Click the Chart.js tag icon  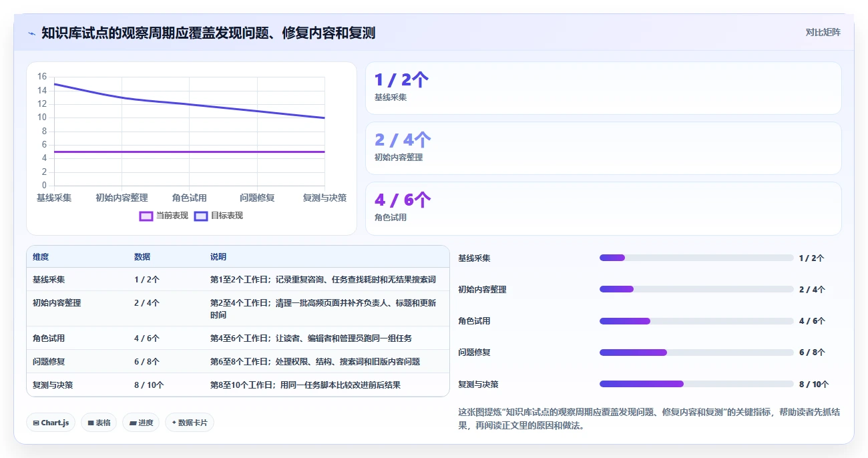tap(35, 423)
